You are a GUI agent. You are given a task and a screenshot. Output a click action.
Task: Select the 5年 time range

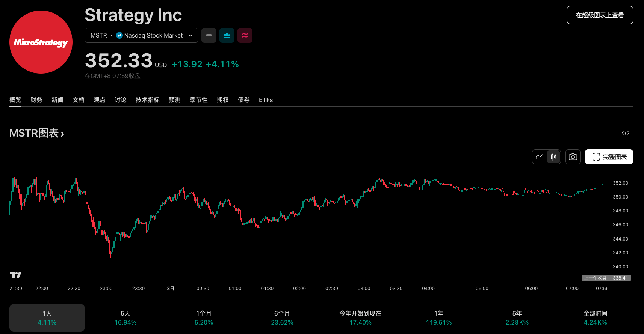tap(517, 317)
